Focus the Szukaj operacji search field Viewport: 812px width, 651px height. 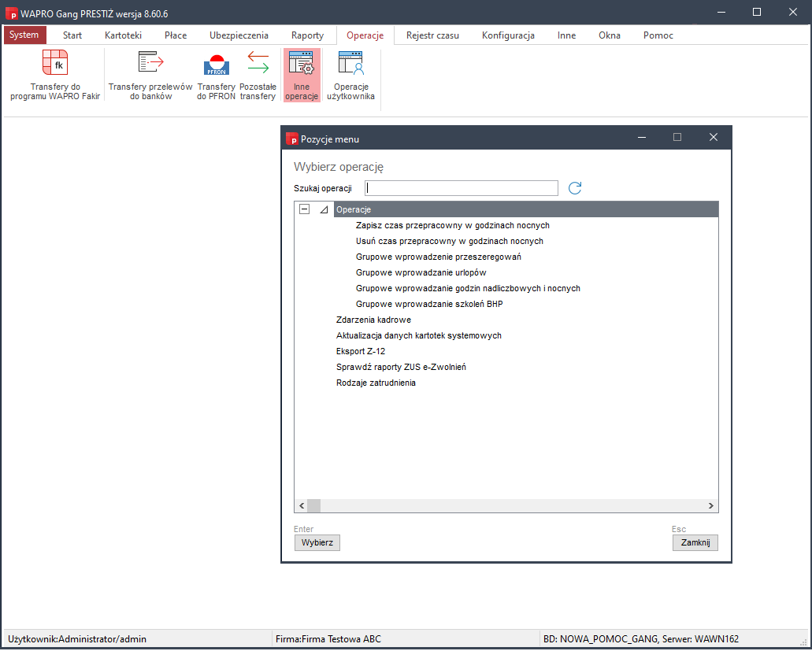pyautogui.click(x=462, y=188)
